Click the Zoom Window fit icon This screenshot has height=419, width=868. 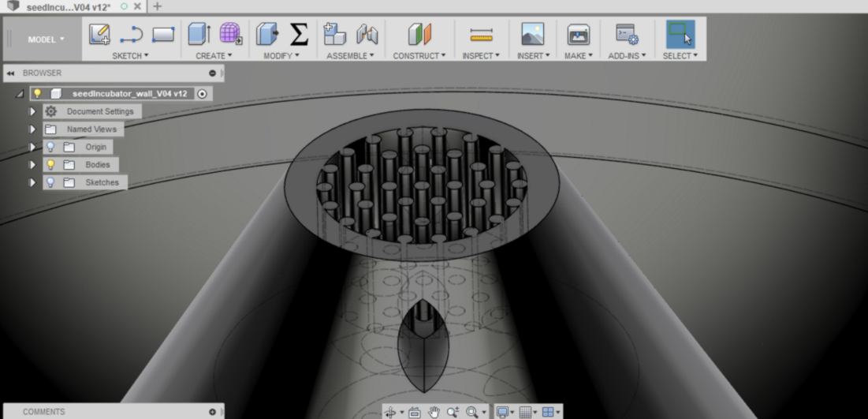pos(471,412)
